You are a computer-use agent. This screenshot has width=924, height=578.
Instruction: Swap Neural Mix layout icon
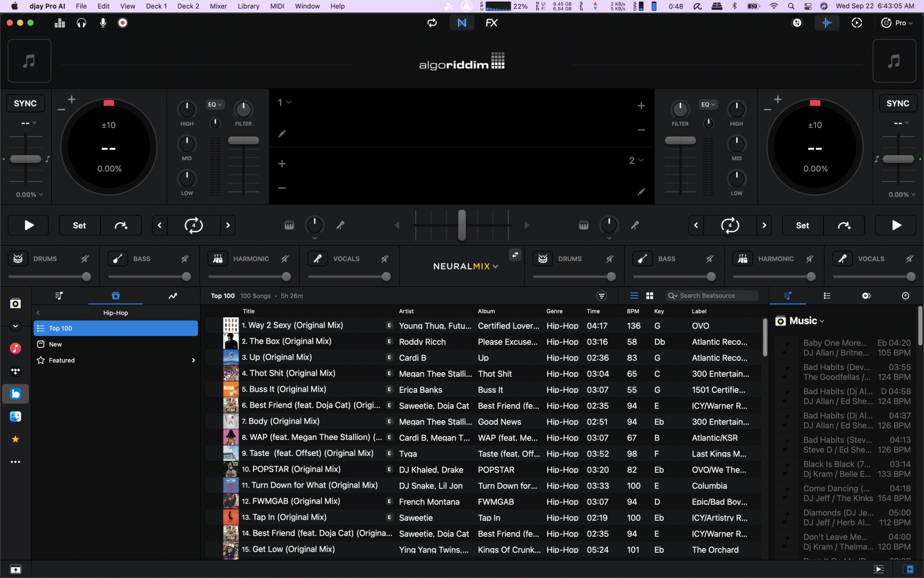click(515, 255)
